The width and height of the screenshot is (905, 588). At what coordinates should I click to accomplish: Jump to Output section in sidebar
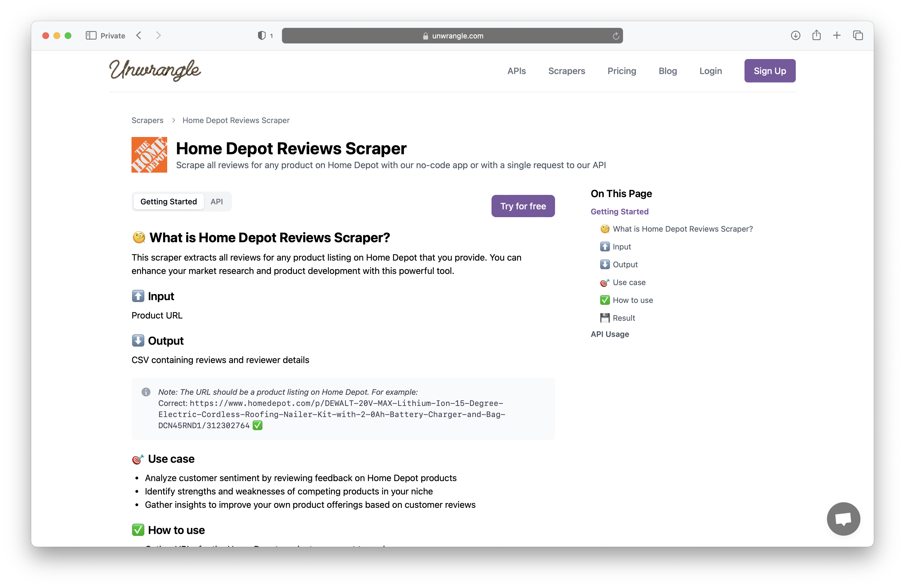tap(619, 265)
